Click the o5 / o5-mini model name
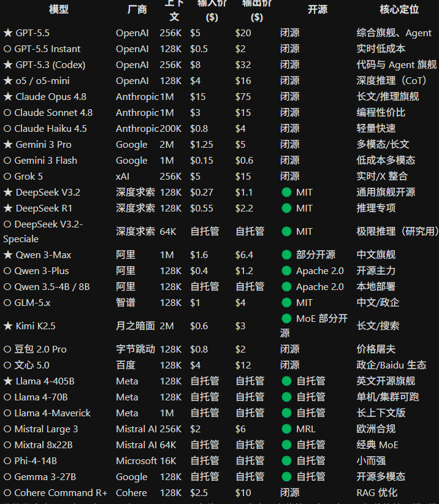This screenshot has height=504, width=439. (x=42, y=81)
